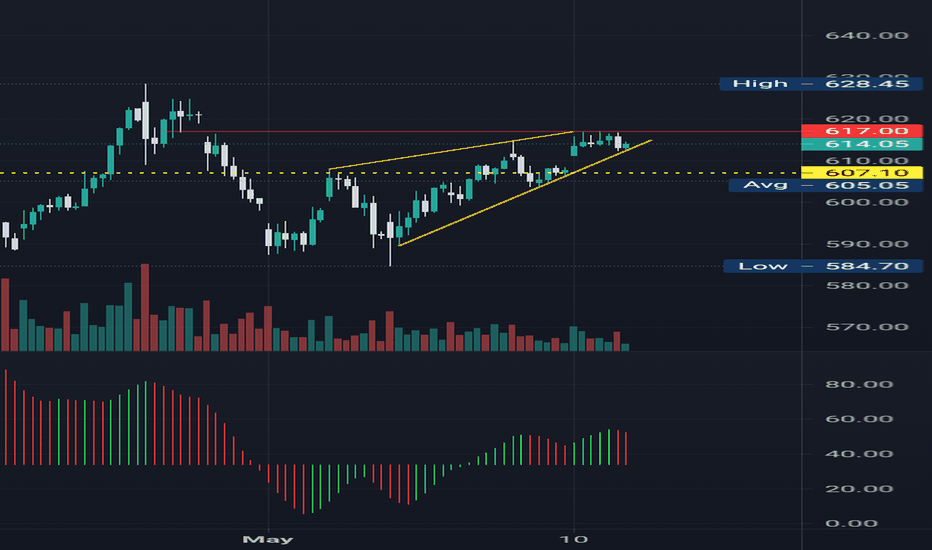Click the 20.00 indicator axis value
932x550 pixels.
(x=859, y=489)
